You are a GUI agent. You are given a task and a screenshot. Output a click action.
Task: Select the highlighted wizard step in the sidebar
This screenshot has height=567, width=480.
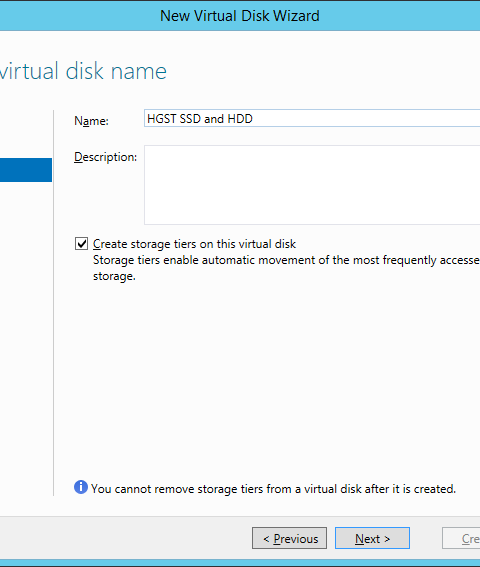(26, 170)
